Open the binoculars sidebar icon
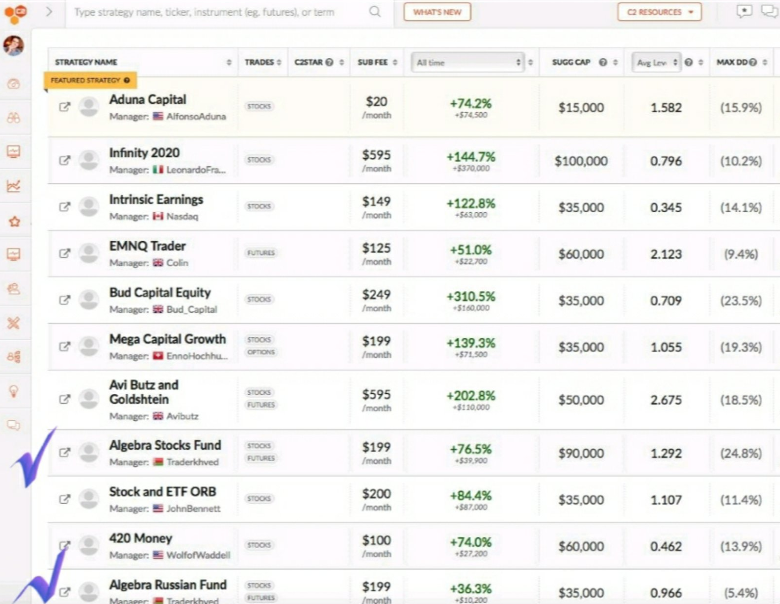Viewport: 780px width, 604px height. 14,118
